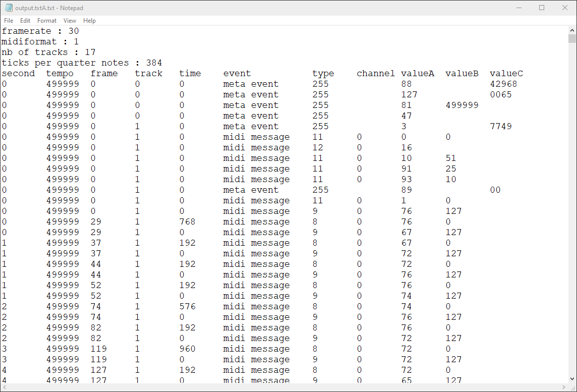Screen dimensions: 577x392
Task: Open the File menu
Action: tap(9, 21)
